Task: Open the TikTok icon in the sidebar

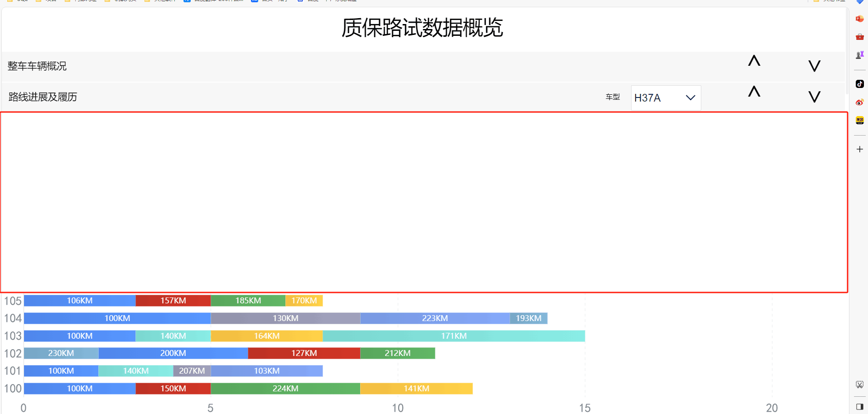Action: (859, 84)
